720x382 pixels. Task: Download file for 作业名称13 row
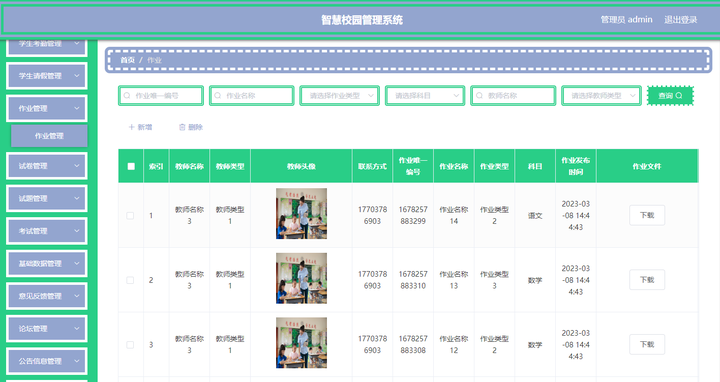point(647,280)
